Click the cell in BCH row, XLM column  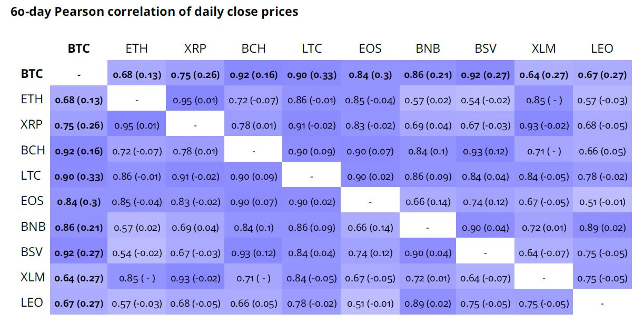click(543, 151)
